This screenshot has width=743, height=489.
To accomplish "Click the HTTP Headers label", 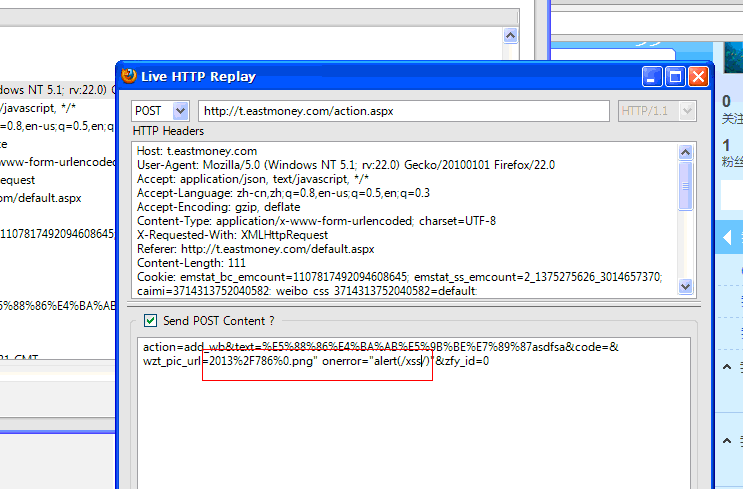I will tap(168, 131).
